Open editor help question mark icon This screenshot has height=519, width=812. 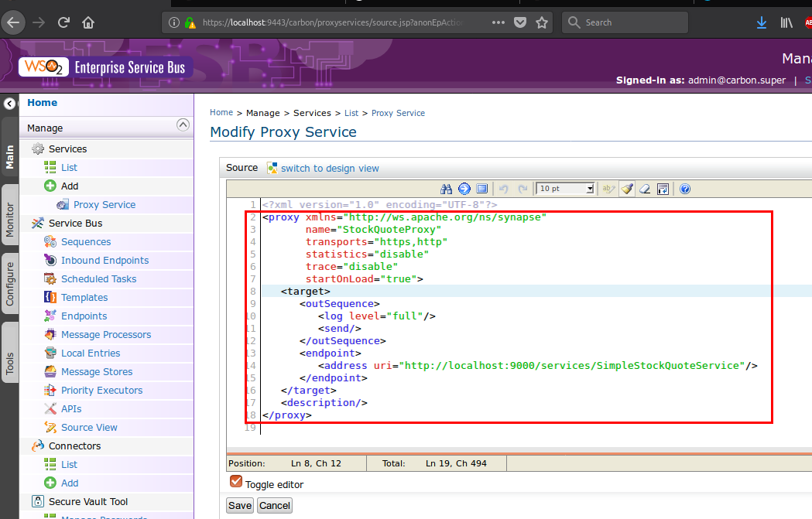click(x=684, y=189)
